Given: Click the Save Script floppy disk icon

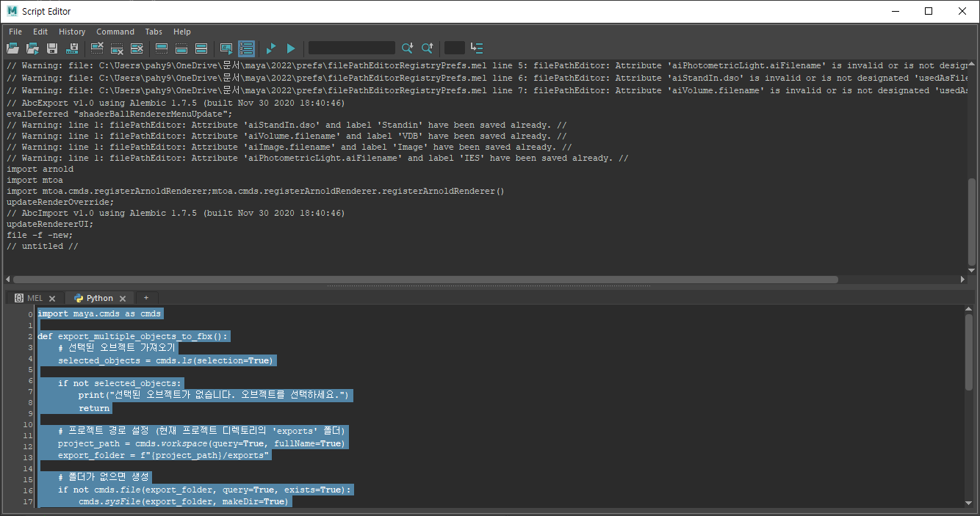Looking at the screenshot, I should [52, 48].
